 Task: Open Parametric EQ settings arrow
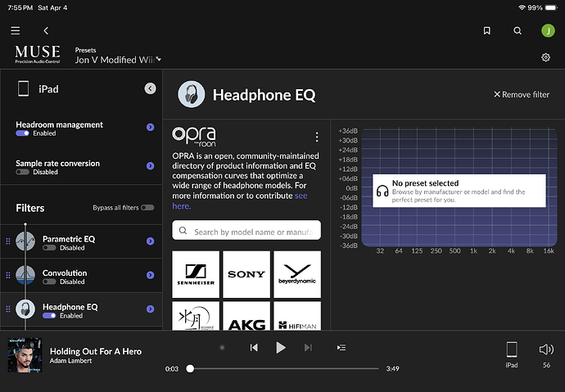(151, 241)
